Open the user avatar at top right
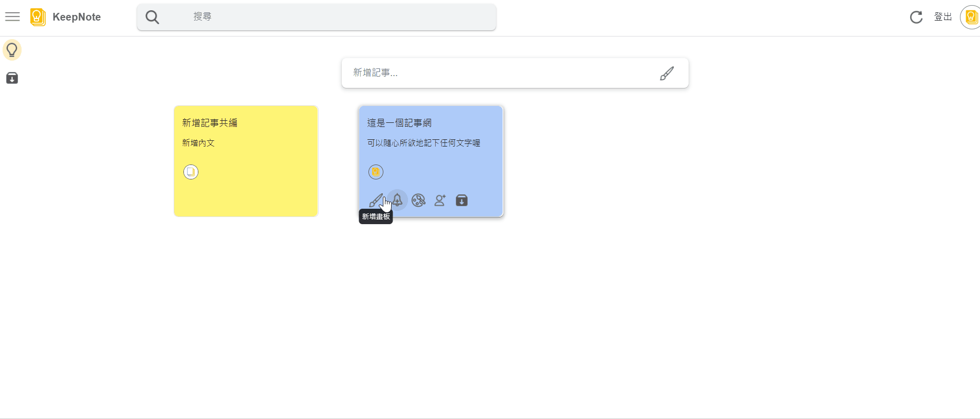This screenshot has height=419, width=980. pos(970,17)
